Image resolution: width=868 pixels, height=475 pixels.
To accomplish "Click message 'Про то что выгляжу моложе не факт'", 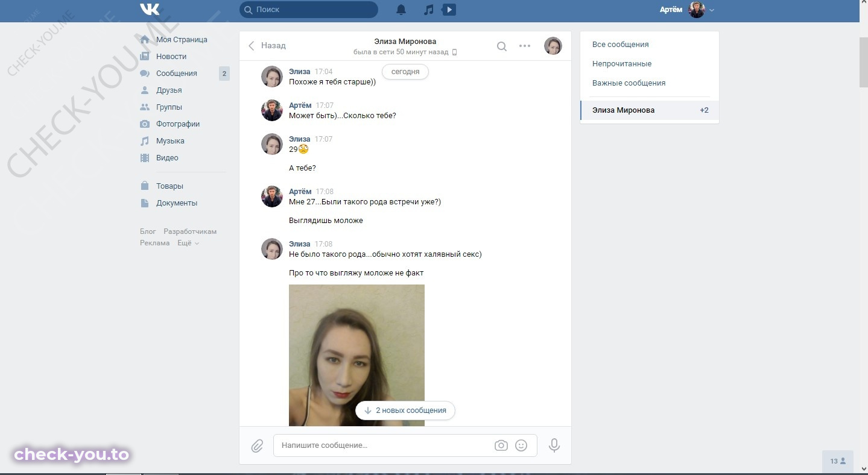I will click(x=356, y=273).
